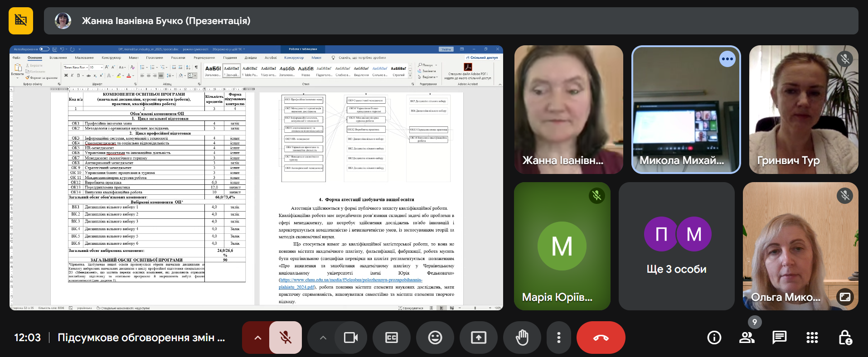Click the numbered list icon
The height and width of the screenshot is (357, 868).
[151, 68]
